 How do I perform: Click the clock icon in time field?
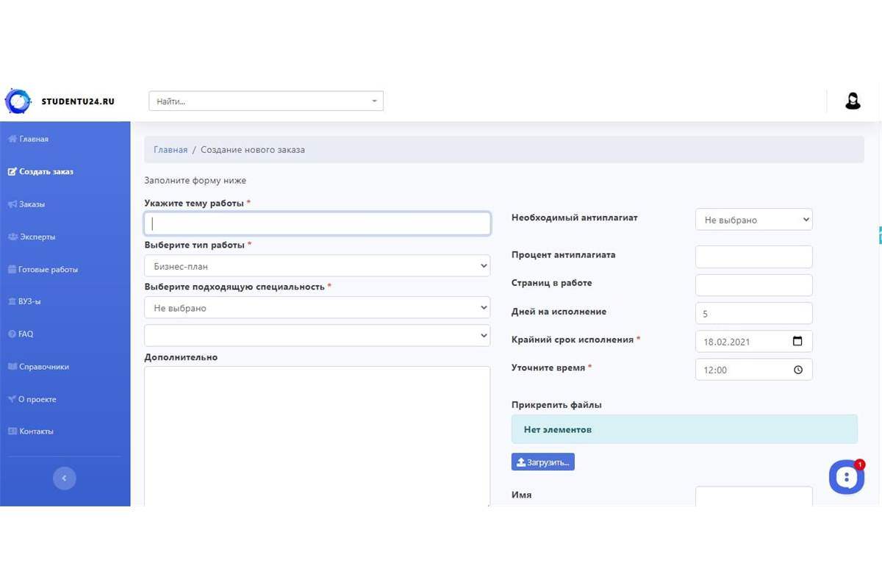pyautogui.click(x=798, y=370)
